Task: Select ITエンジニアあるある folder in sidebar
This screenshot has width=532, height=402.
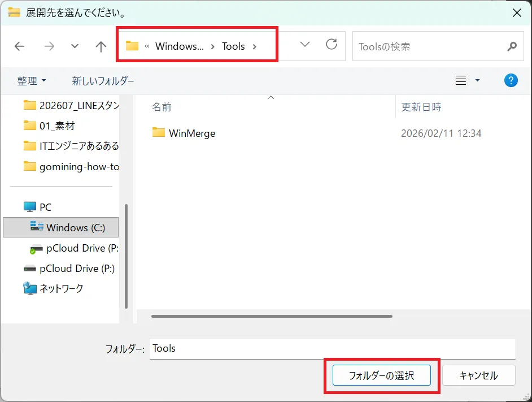Action: point(71,146)
